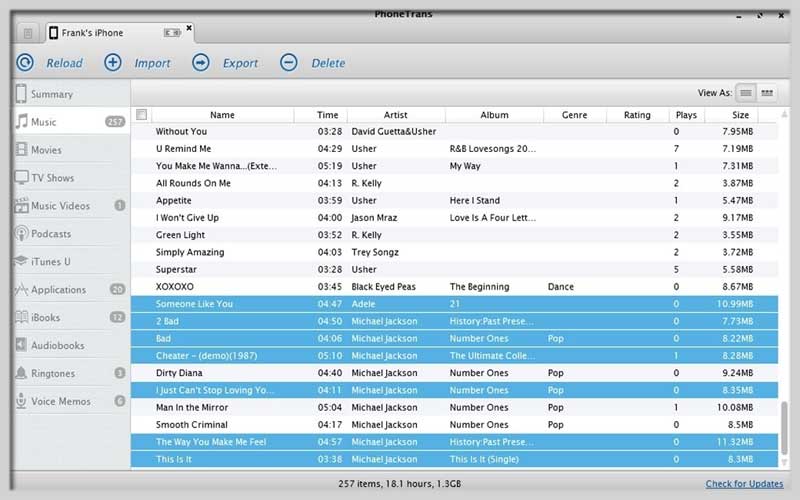The height and width of the screenshot is (500, 800).
Task: Click the scrollbar down arrow
Action: (784, 462)
